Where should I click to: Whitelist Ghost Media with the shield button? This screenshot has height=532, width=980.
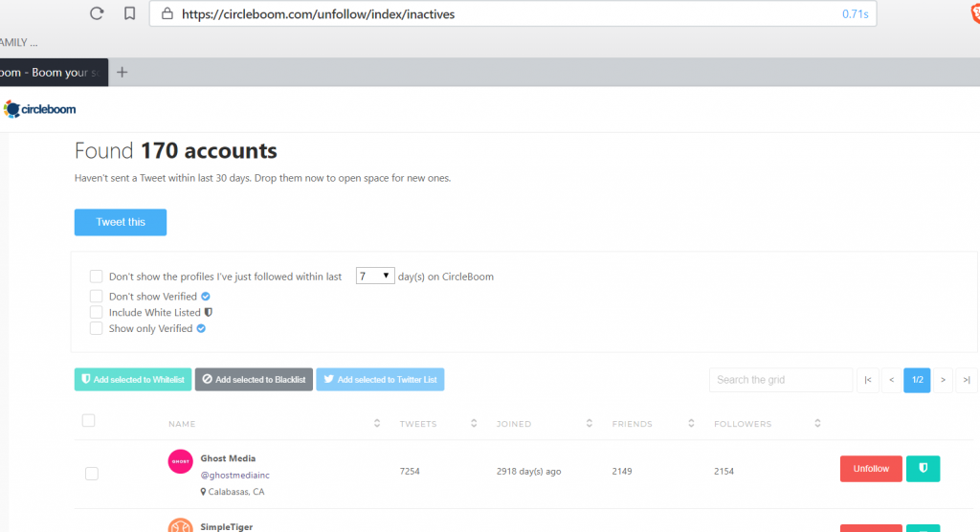tap(924, 468)
